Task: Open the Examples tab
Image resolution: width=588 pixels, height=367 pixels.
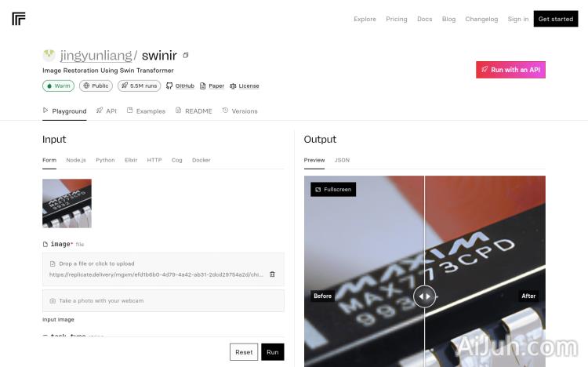Action: tap(146, 111)
